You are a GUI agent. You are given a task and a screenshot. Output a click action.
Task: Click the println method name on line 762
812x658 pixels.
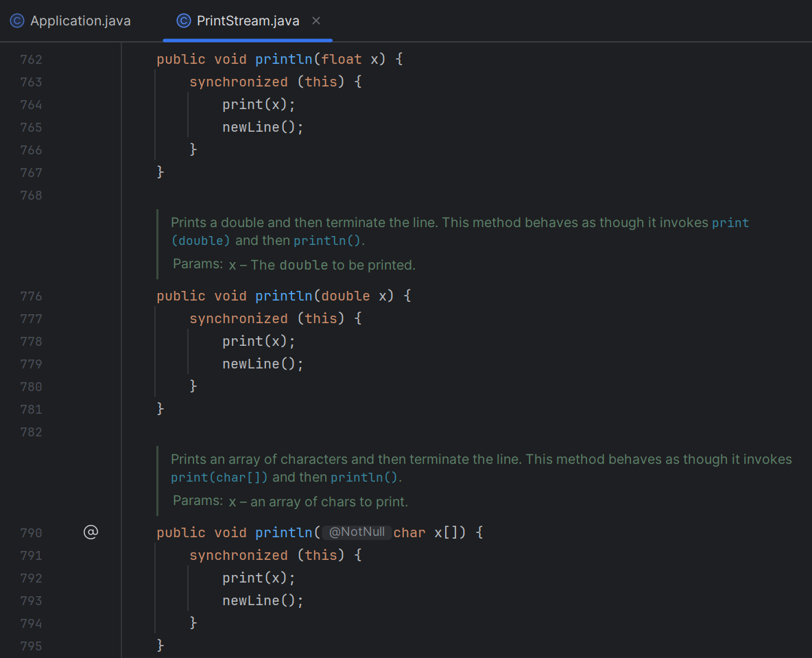pyautogui.click(x=284, y=59)
